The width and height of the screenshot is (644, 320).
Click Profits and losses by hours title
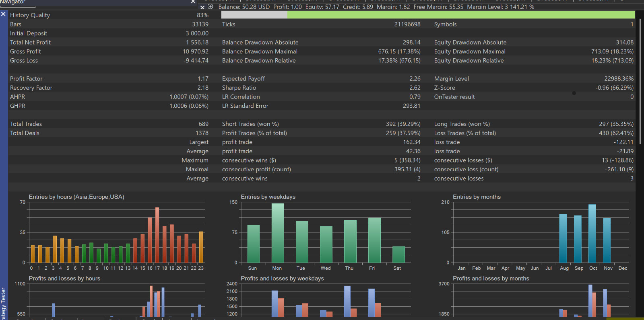click(x=64, y=279)
